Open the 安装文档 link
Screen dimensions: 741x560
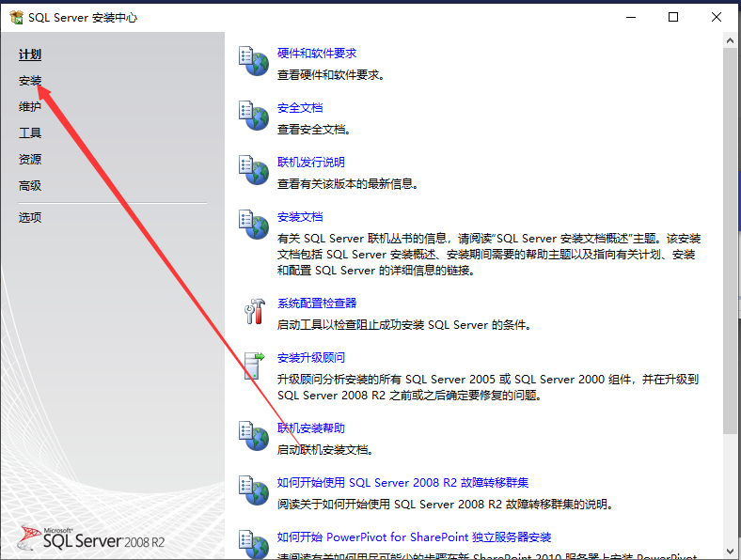click(x=300, y=217)
